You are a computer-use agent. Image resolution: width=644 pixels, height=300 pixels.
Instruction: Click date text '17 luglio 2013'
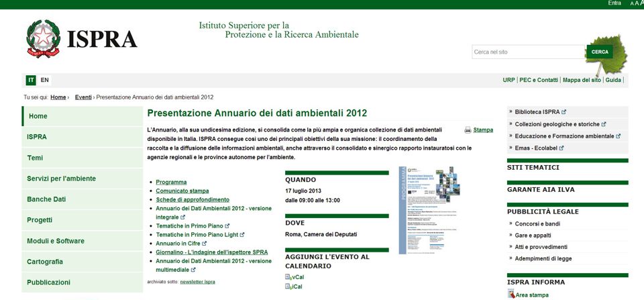coord(303,191)
